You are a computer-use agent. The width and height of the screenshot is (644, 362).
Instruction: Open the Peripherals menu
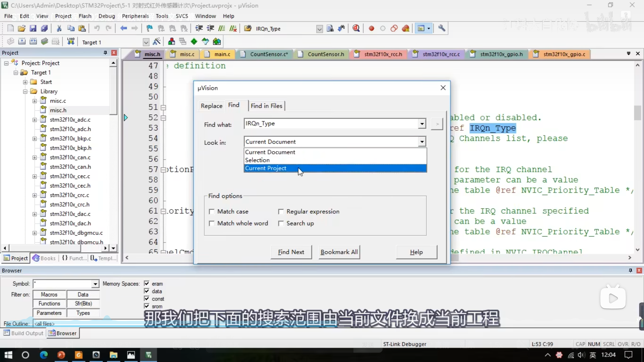(135, 16)
